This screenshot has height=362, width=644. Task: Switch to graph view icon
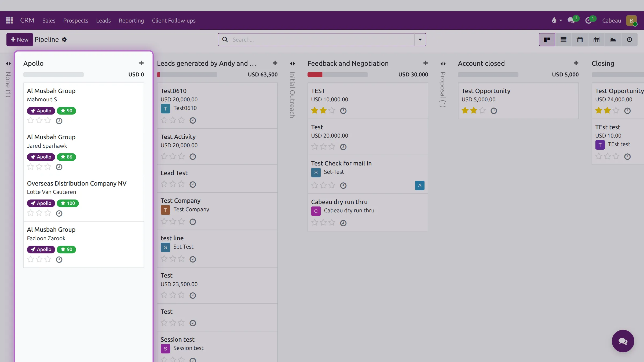click(x=613, y=40)
